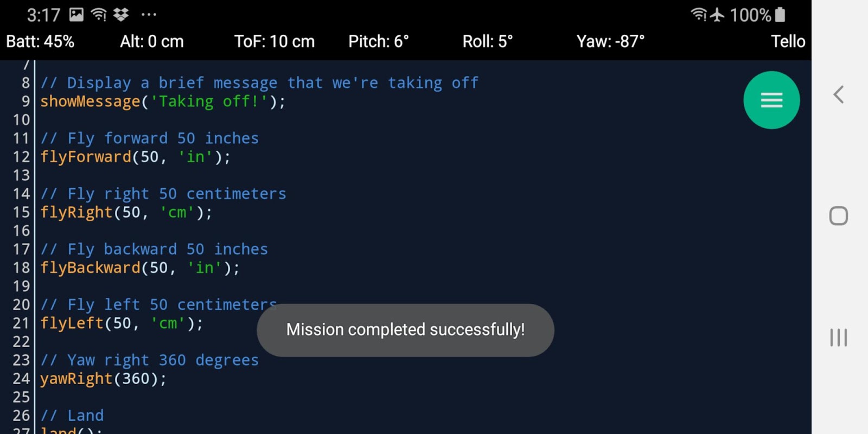The image size is (868, 434).
Task: Tap the Batt: 45% telemetry readout
Action: point(40,41)
